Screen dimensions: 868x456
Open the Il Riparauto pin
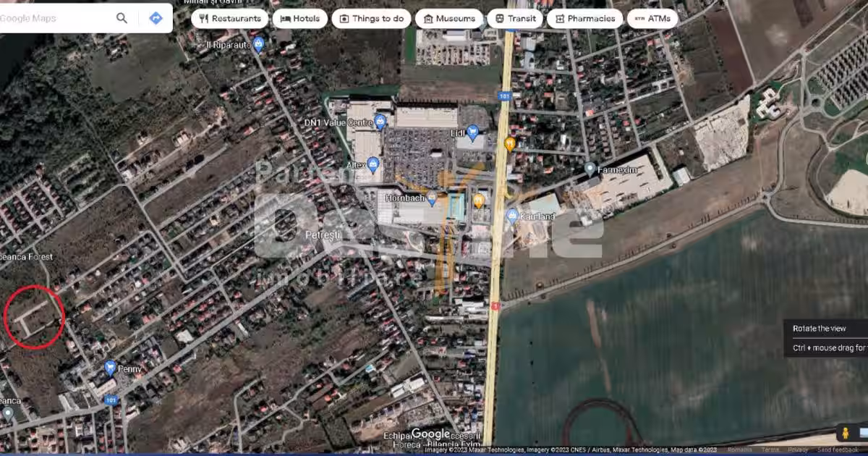coord(258,45)
